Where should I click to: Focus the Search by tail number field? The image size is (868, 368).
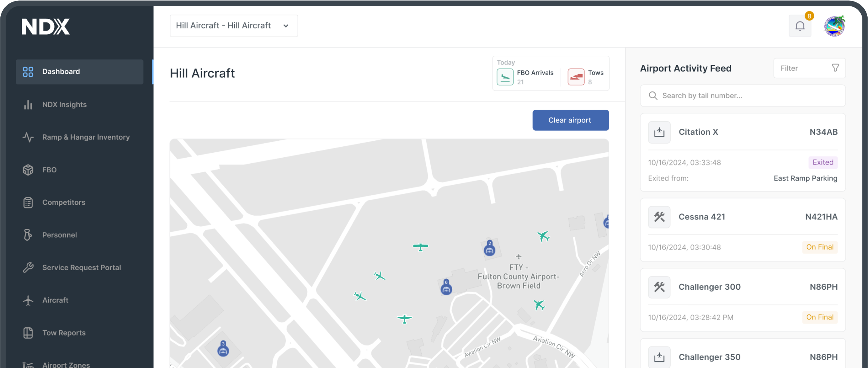click(x=743, y=96)
